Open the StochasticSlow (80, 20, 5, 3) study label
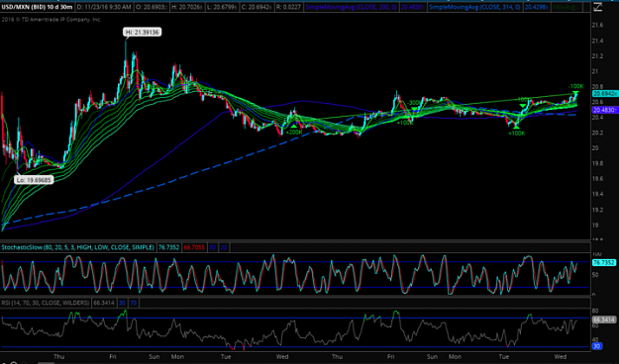619x364 pixels. 77,247
